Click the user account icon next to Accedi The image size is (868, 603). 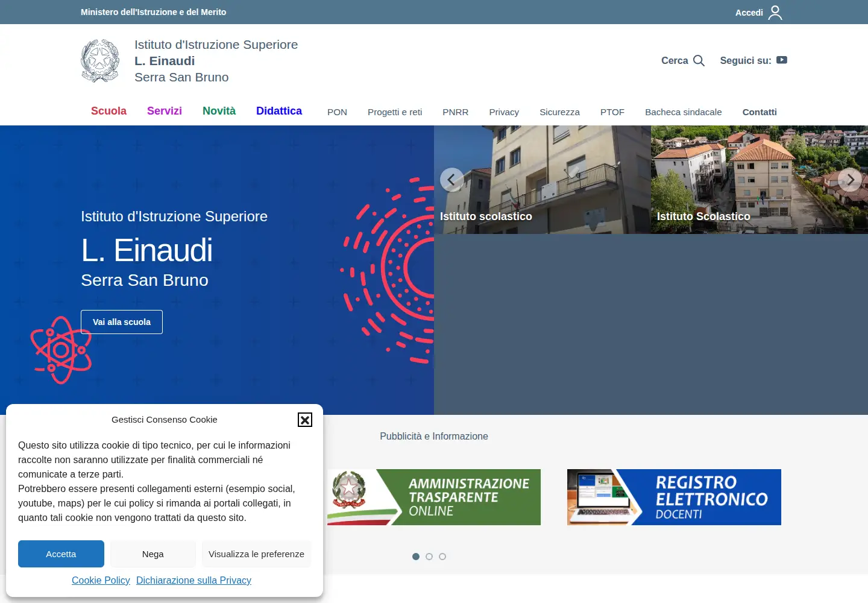[775, 12]
